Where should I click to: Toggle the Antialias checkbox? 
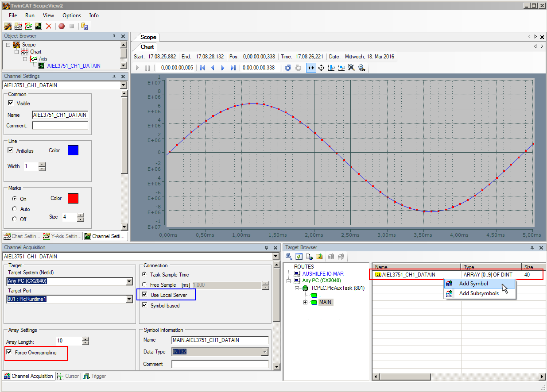(11, 150)
